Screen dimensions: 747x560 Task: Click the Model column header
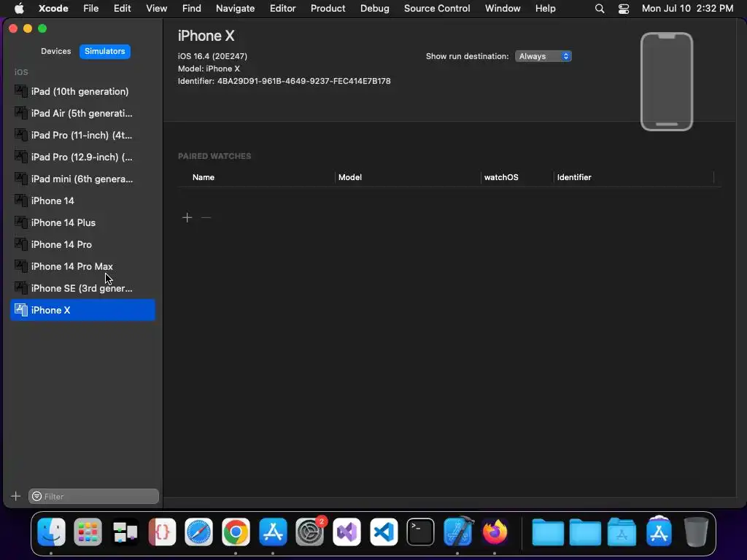[350, 177]
